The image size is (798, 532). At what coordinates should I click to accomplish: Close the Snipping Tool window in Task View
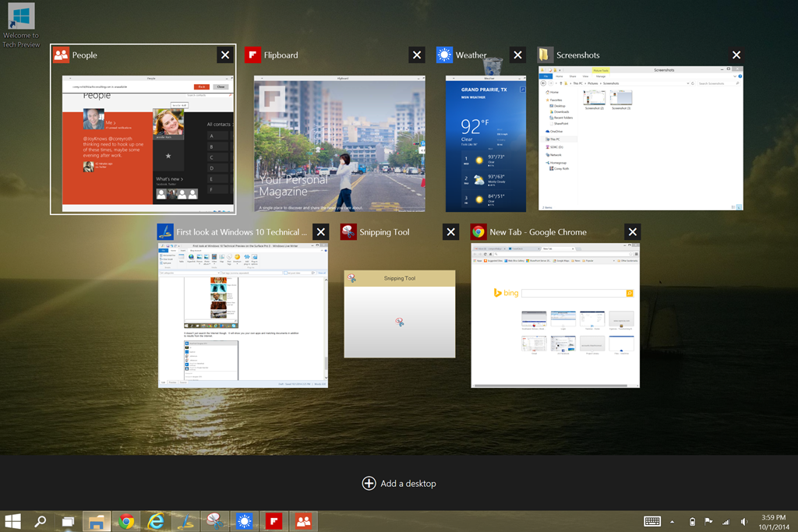click(450, 232)
